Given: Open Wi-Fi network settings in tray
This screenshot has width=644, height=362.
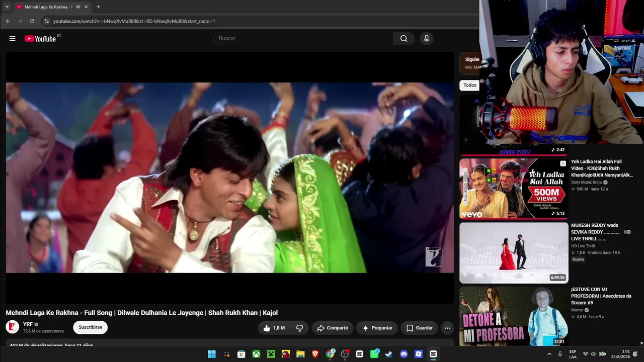Looking at the screenshot, I should [x=585, y=354].
